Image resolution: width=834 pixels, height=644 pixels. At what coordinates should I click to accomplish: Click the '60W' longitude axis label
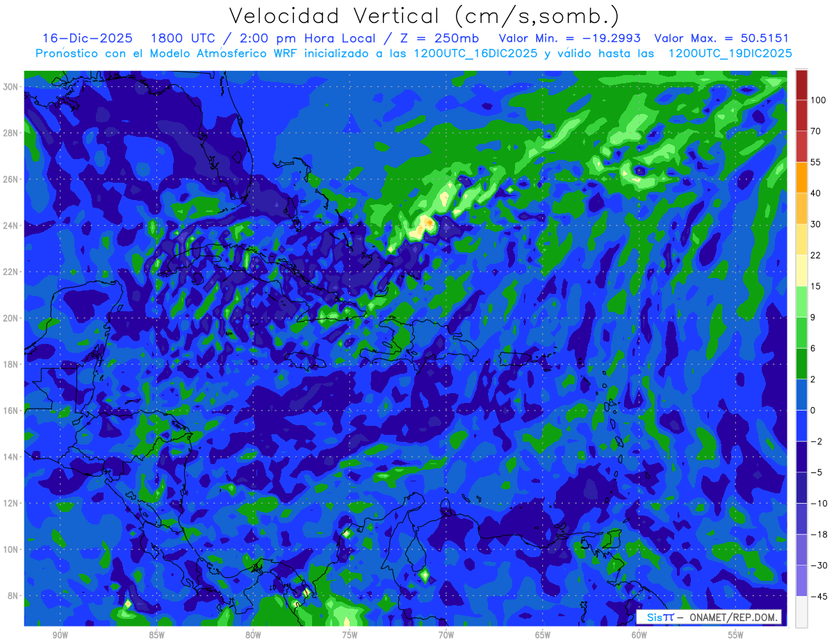639,635
